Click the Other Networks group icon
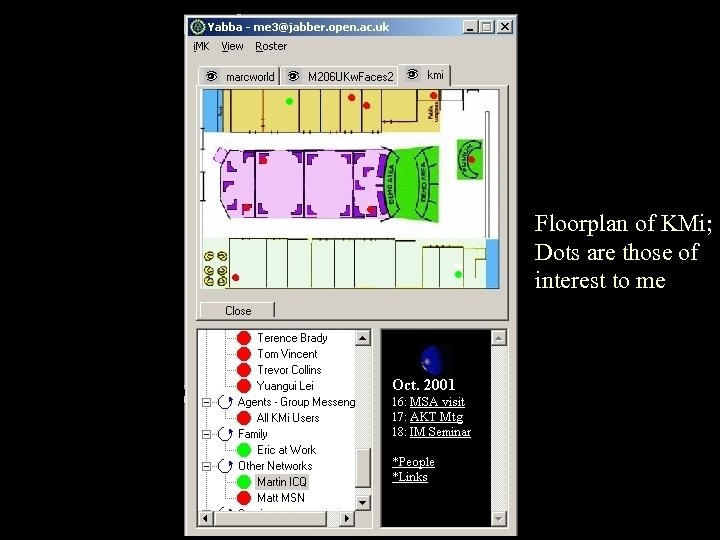 225,466
